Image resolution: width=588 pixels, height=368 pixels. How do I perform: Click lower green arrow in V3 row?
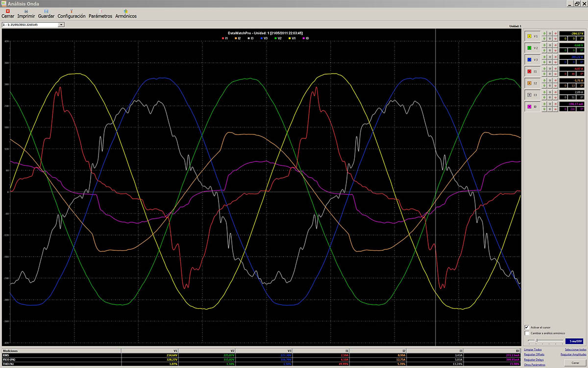pyautogui.click(x=544, y=62)
